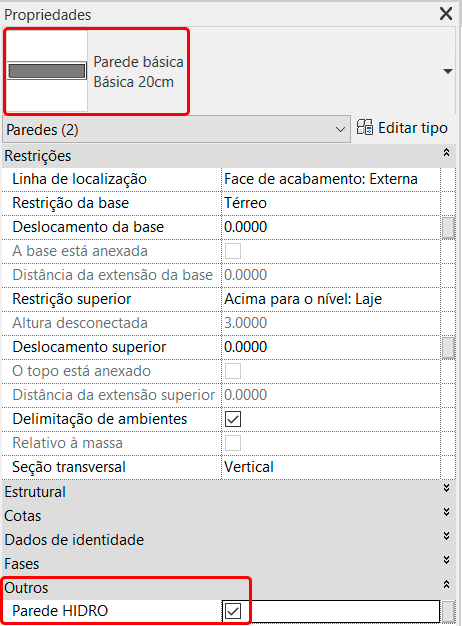Collapse the Restrições section
The height and width of the screenshot is (626, 462).
(446, 153)
